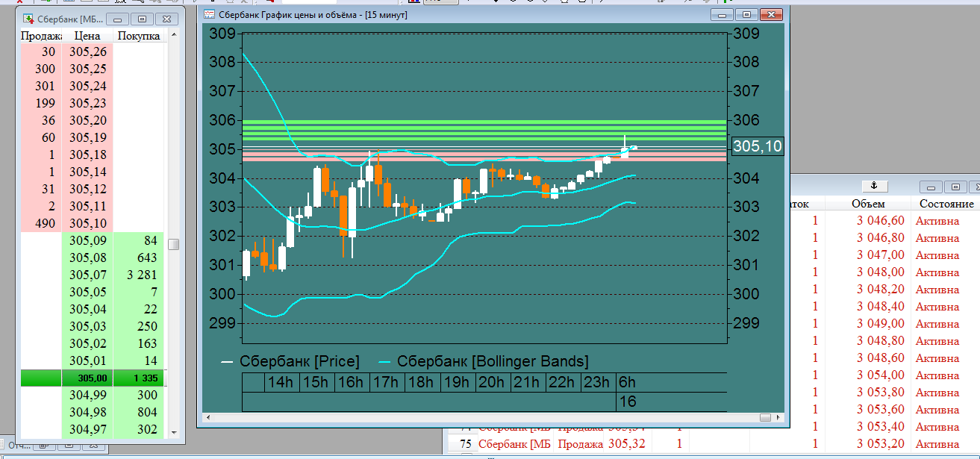Click the Состояние column header in orders table
The height and width of the screenshot is (459, 980).
pyautogui.click(x=946, y=204)
